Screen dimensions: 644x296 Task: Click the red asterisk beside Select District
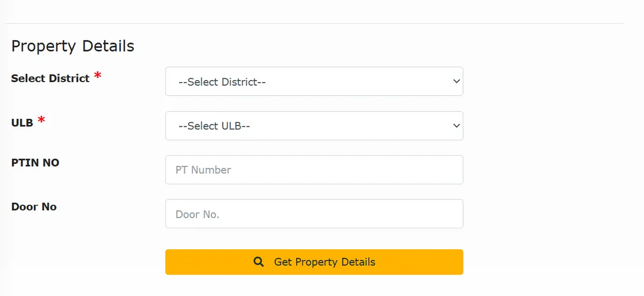(x=97, y=76)
